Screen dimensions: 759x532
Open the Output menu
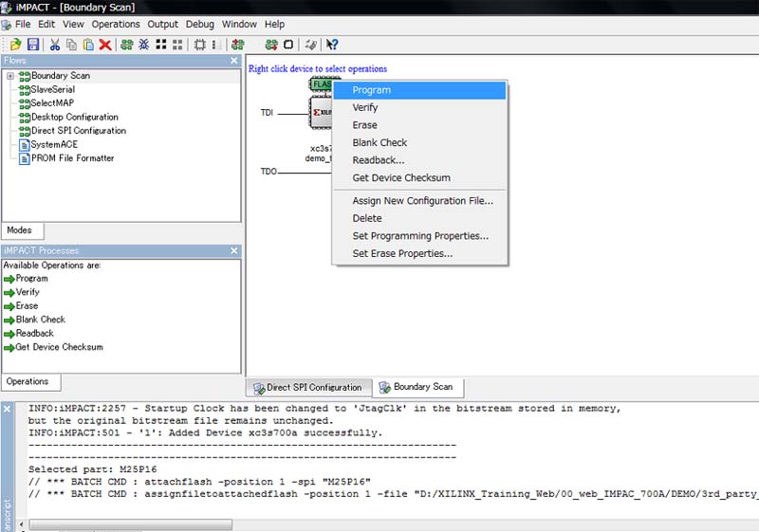coord(162,25)
